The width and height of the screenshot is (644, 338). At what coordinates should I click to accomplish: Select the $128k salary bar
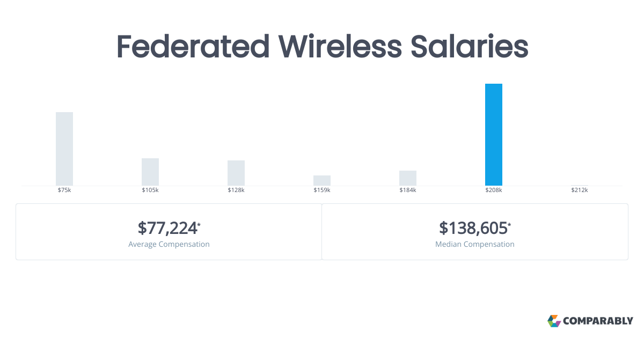coord(236,173)
